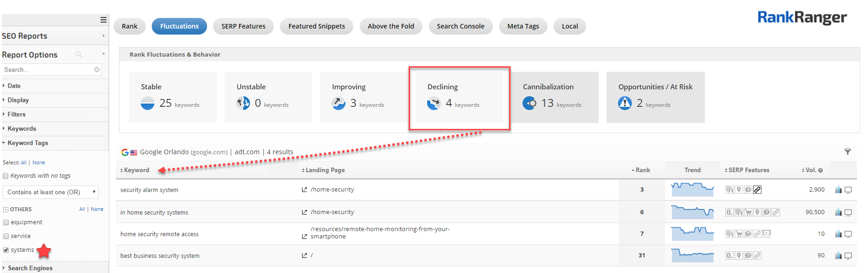This screenshot has width=868, height=273.
Task: Open the Featured Snippets tab
Action: 316,26
